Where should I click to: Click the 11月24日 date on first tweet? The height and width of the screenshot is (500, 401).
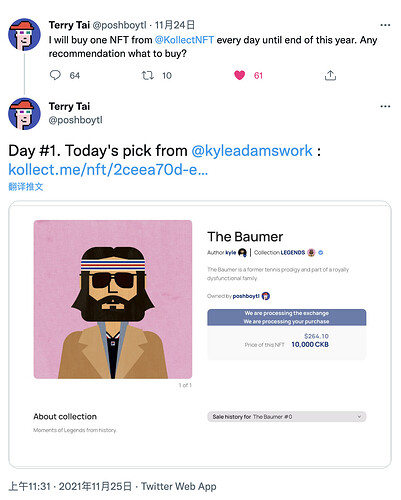point(175,25)
